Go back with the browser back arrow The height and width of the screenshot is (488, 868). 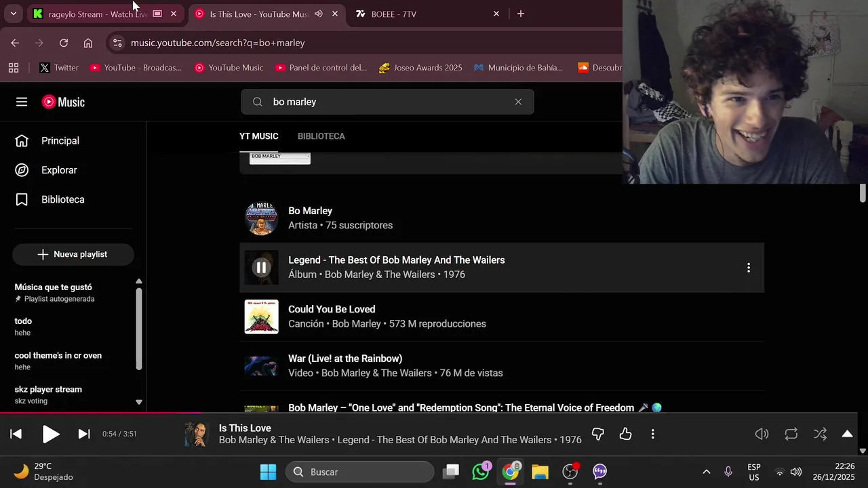(x=15, y=43)
